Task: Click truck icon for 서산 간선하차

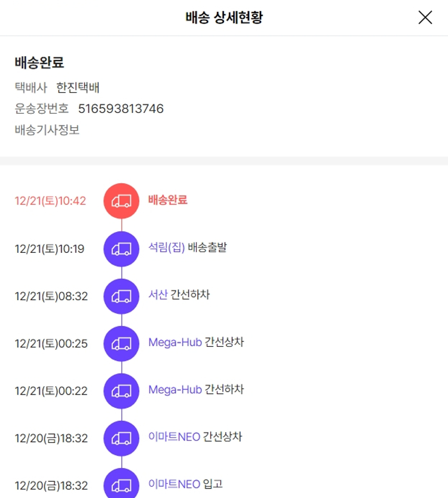Action: click(x=121, y=296)
